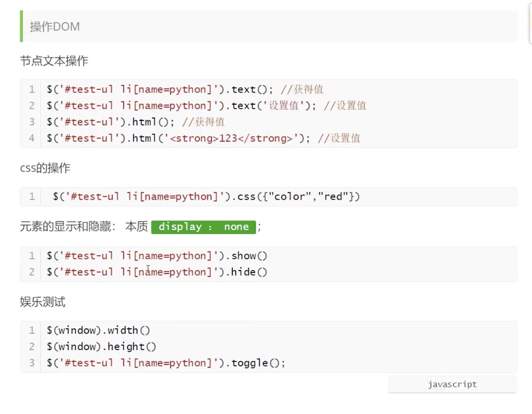
Task: Click the 节点文本操作 paragraph text
Action: [54, 61]
